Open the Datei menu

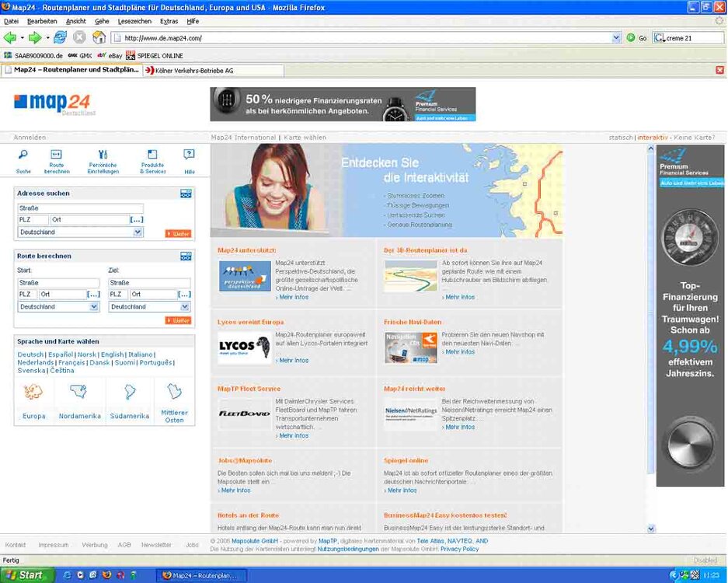(x=11, y=21)
